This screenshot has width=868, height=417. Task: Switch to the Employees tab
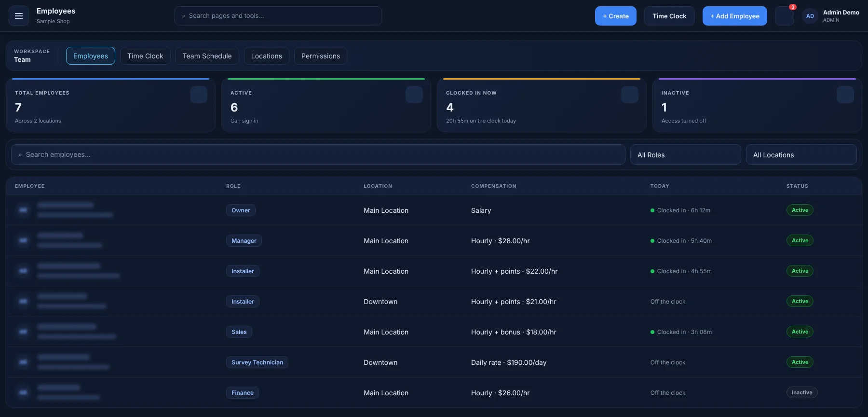(91, 56)
